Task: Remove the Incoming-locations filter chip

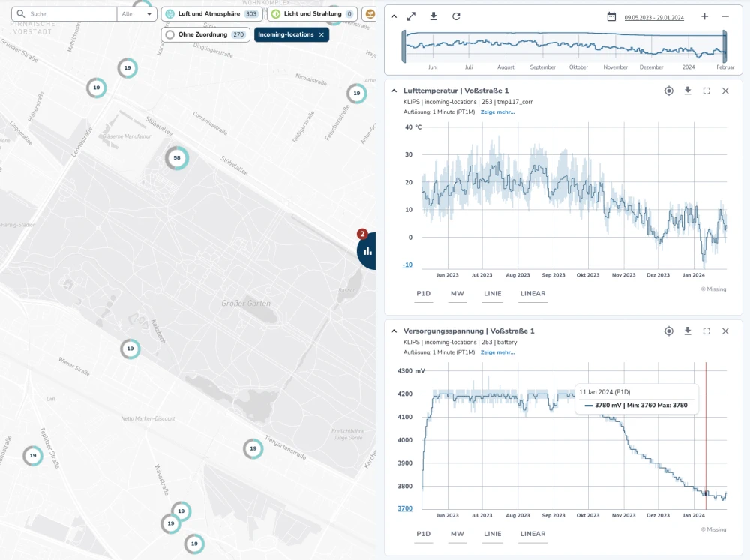Action: [x=322, y=35]
